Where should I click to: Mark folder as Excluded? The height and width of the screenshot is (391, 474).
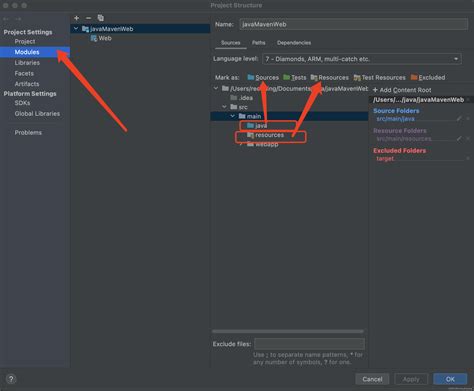(428, 77)
